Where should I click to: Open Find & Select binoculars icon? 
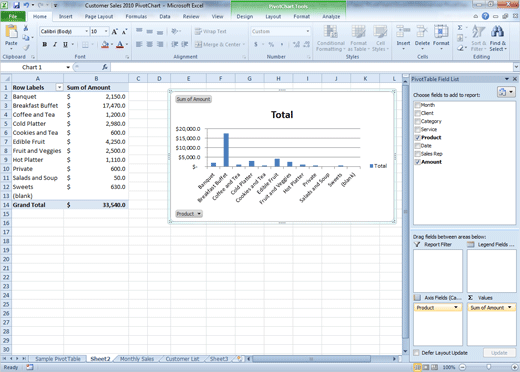point(497,32)
